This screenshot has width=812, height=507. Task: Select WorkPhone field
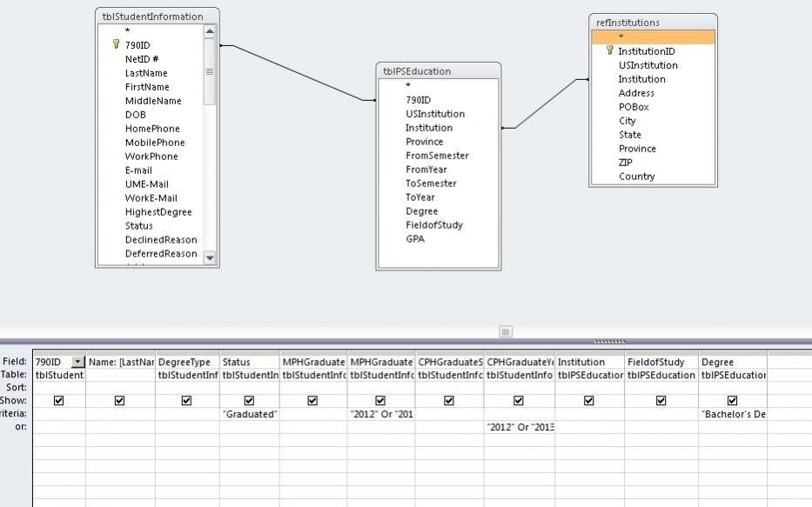(x=151, y=157)
